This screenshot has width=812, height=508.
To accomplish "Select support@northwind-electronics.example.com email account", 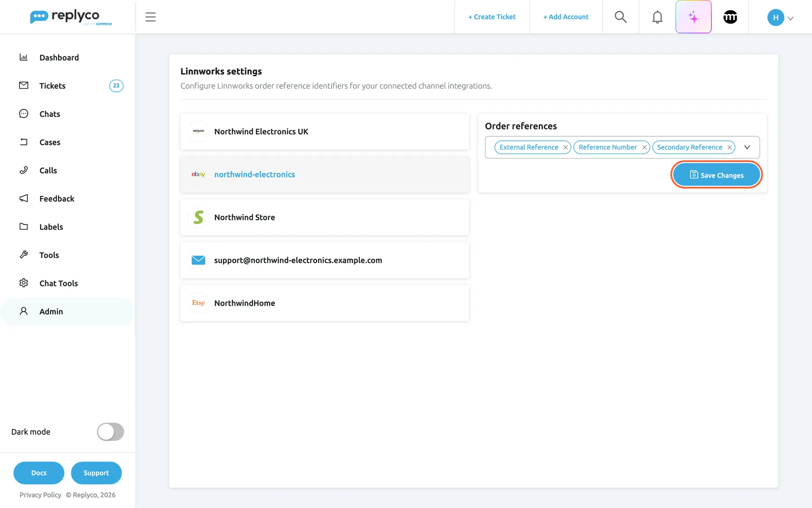I will 325,260.
